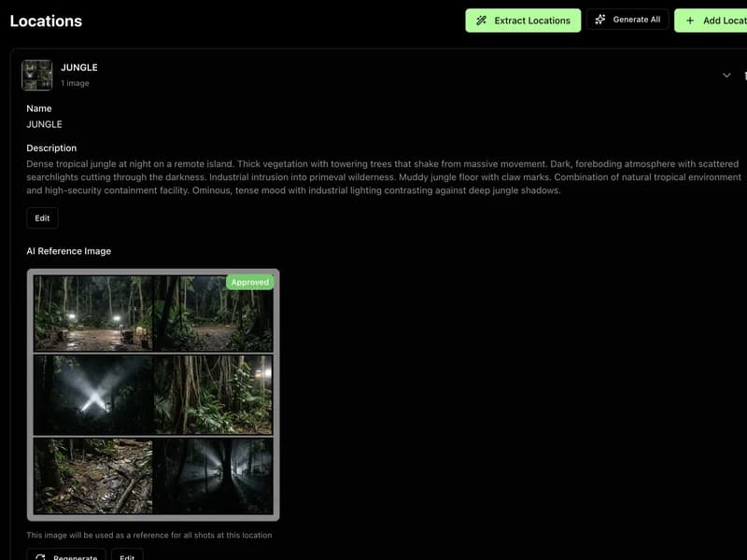747x560 pixels.
Task: Click the Approved badge on reference image
Action: 250,282
